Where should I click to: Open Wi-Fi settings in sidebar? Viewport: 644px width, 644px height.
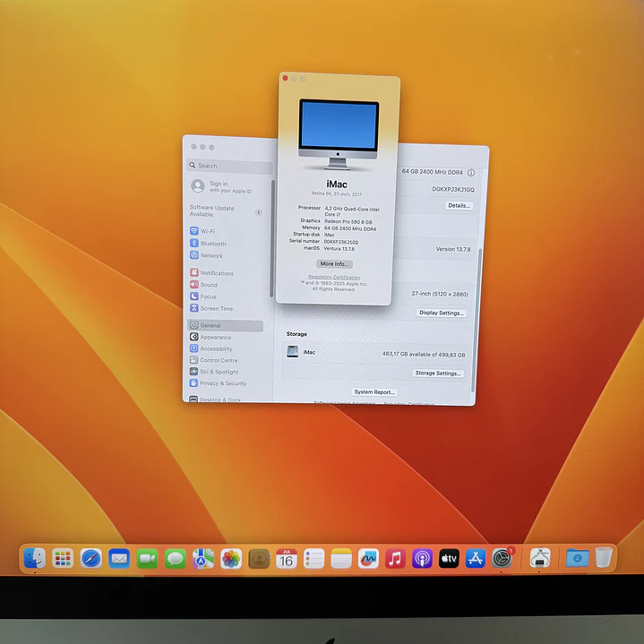pyautogui.click(x=203, y=231)
